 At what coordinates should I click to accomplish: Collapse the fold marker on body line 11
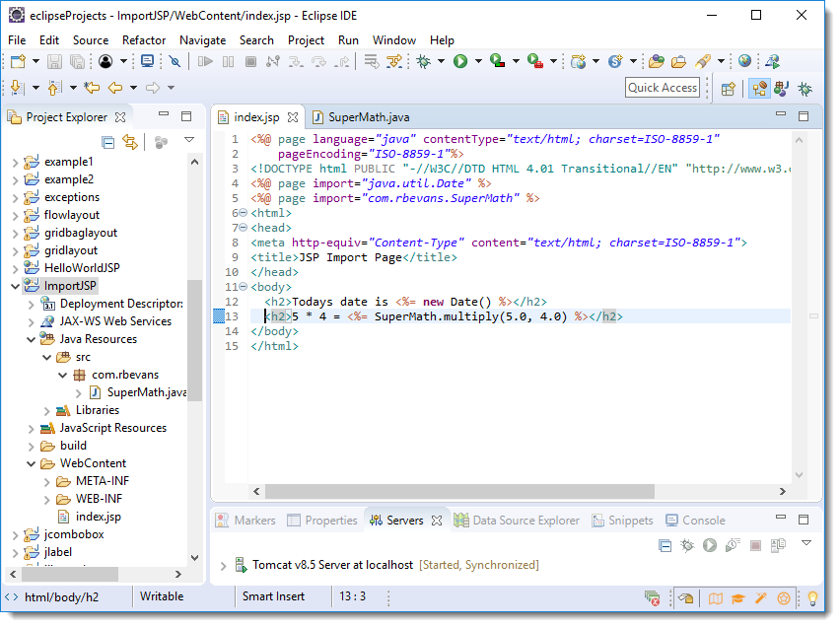[244, 287]
